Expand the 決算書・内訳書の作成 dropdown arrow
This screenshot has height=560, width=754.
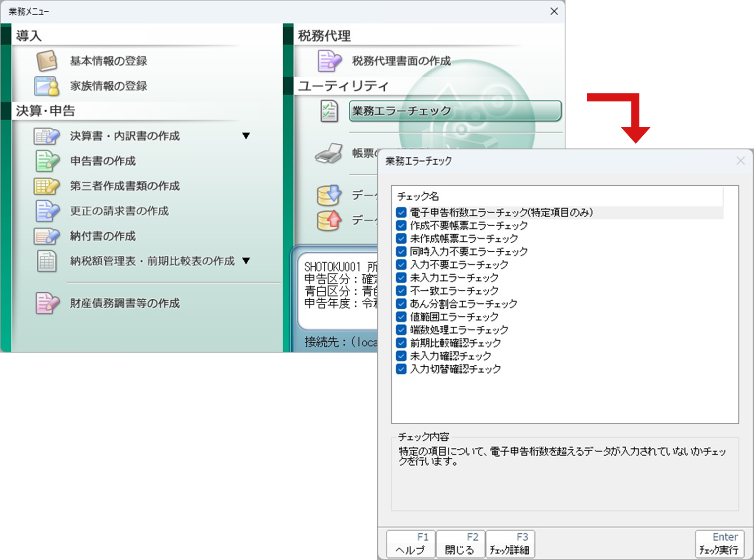point(246,136)
